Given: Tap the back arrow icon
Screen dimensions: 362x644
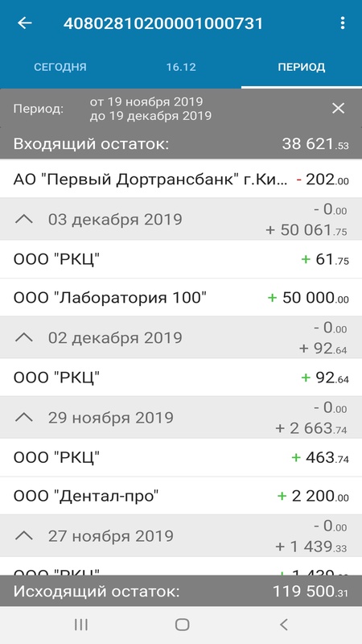Looking at the screenshot, I should (25, 23).
